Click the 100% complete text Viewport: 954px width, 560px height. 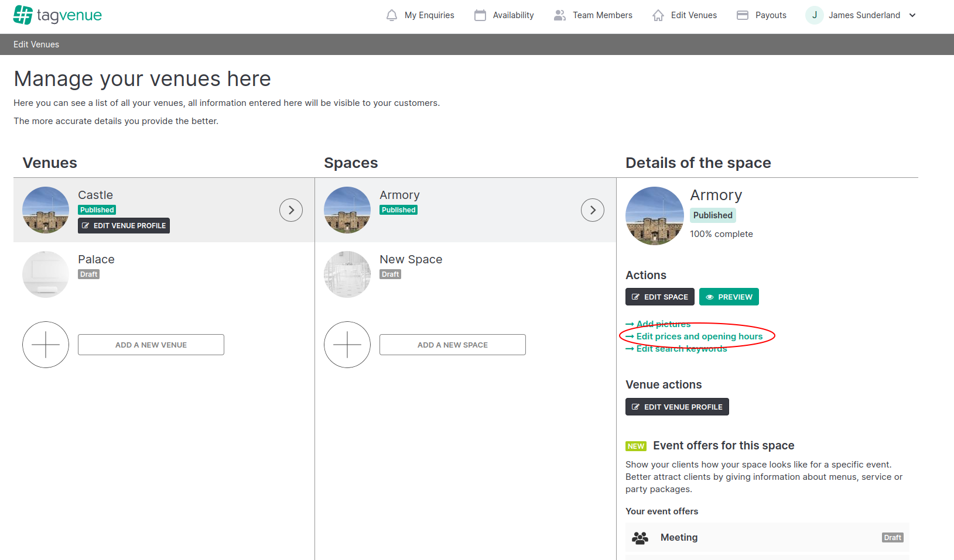[x=722, y=234]
